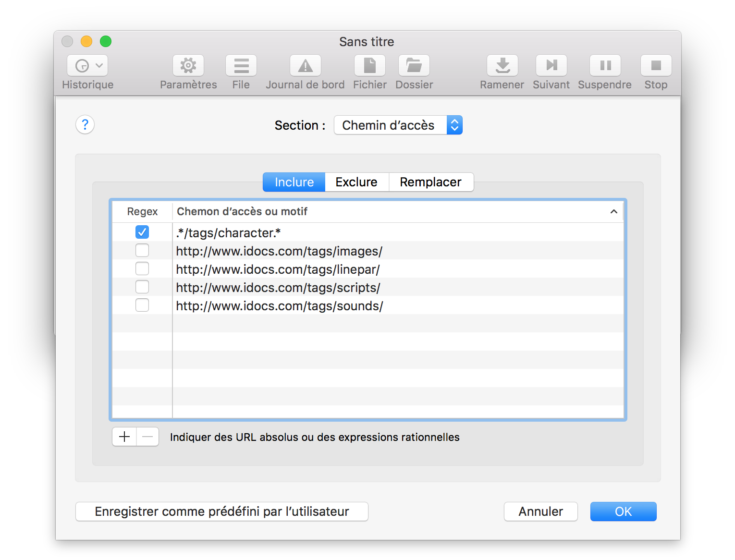Click Enregistrer comme prédéfini par l'utilisateur

pyautogui.click(x=222, y=511)
